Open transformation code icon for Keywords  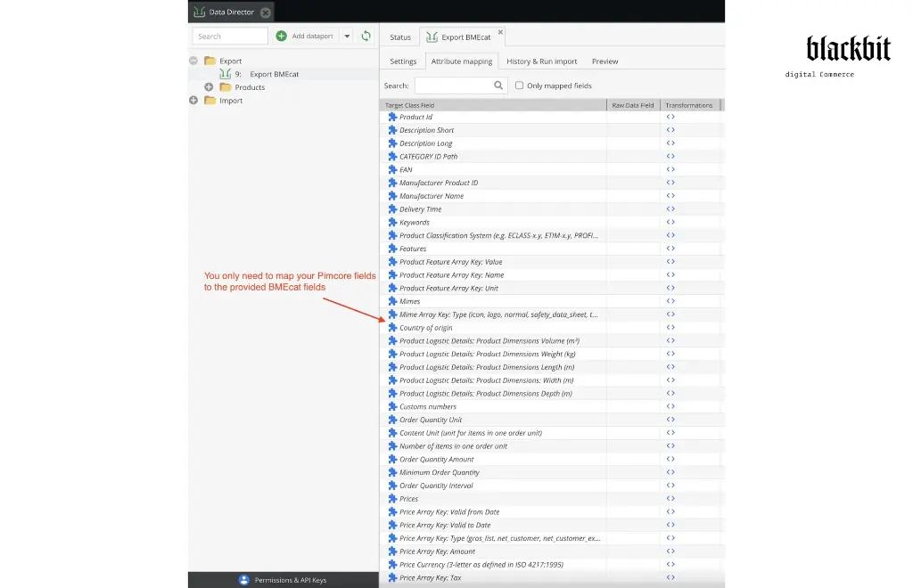670,222
